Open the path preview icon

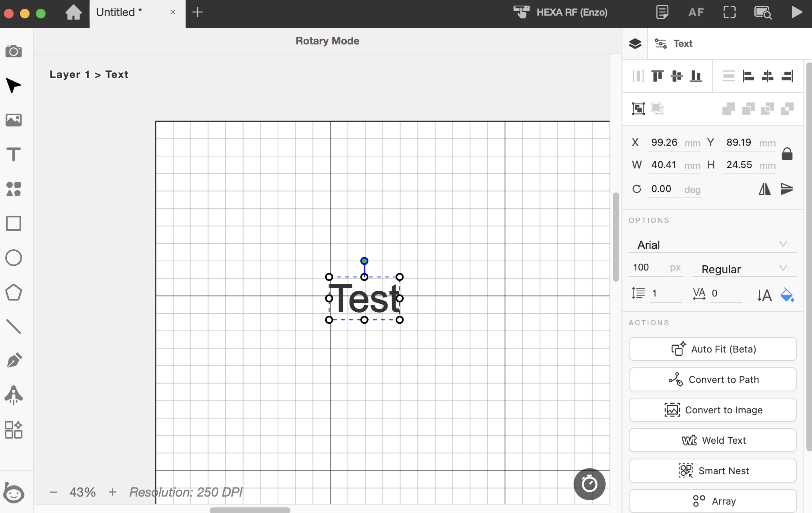(x=763, y=12)
